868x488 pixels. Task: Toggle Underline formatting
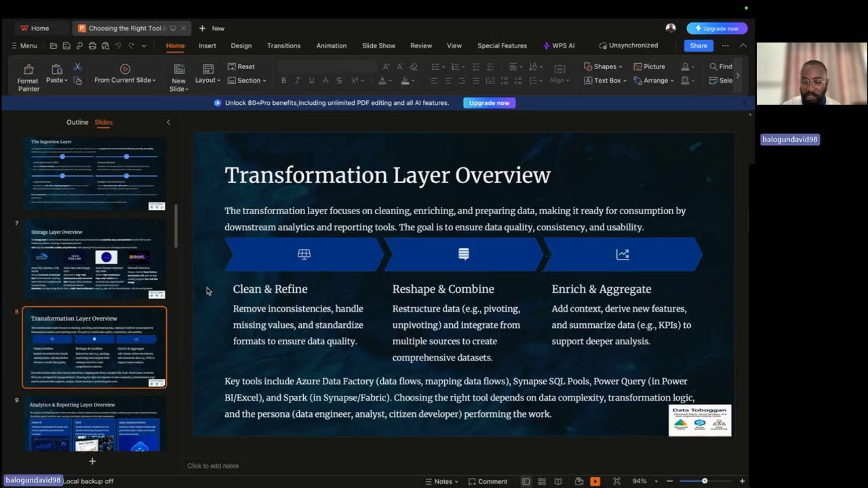(x=311, y=81)
